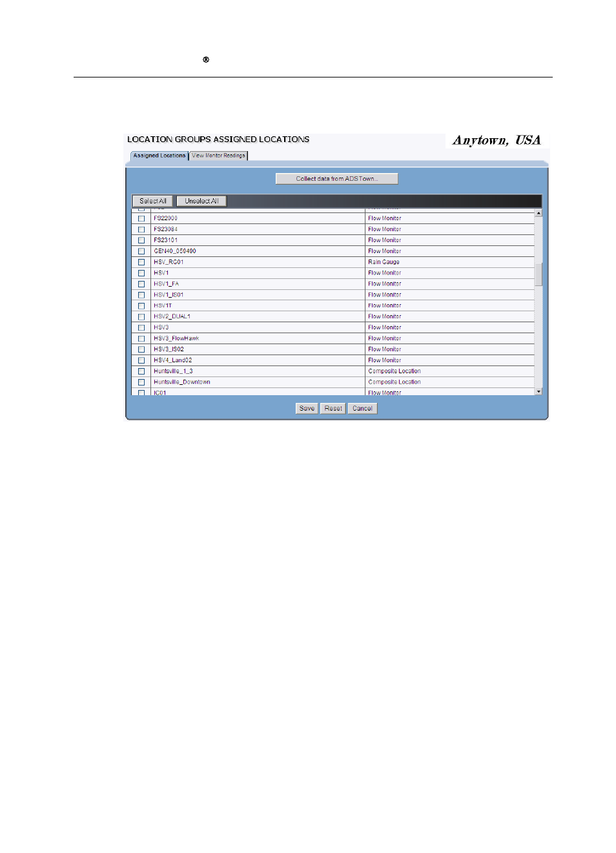The width and height of the screenshot is (616, 853).
Task: Save the assigned locations
Action: tap(307, 408)
